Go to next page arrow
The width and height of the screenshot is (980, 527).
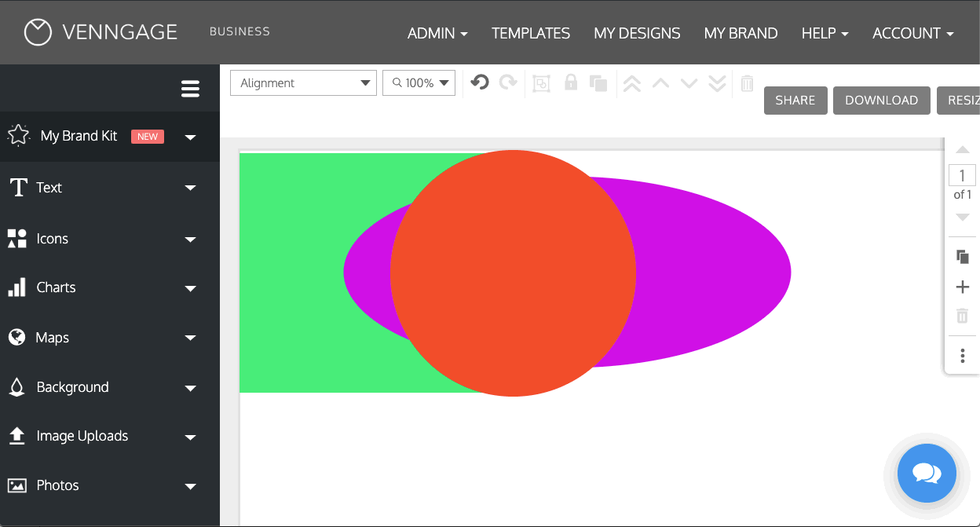[963, 218]
